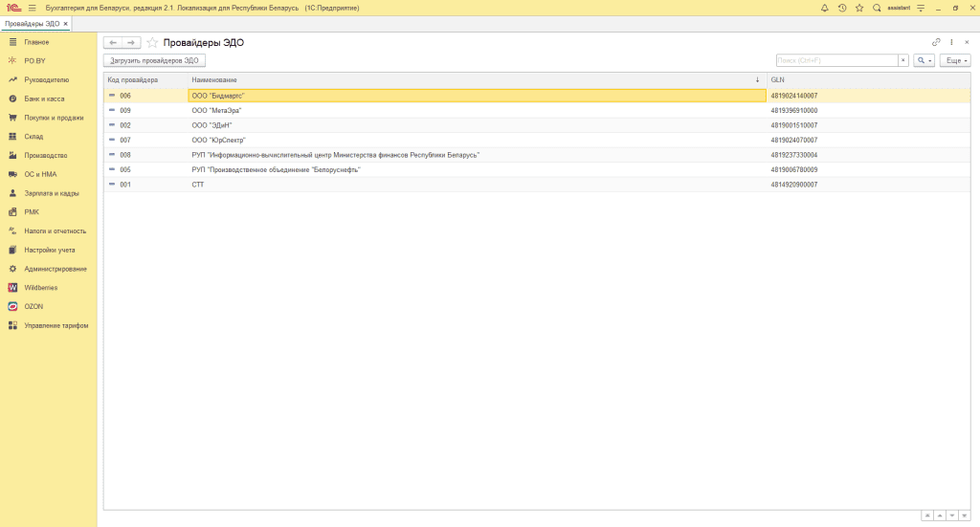Navigate back with the left arrow button
Viewport: 980px width, 527px height.
[113, 43]
